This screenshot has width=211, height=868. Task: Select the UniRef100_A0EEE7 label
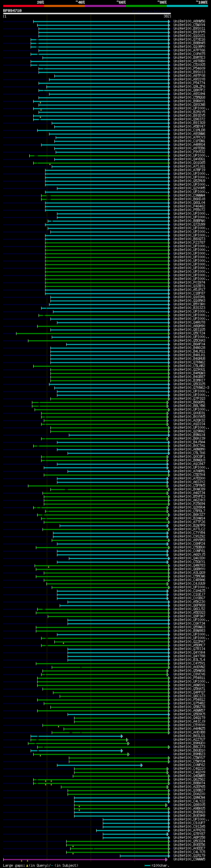click(189, 849)
